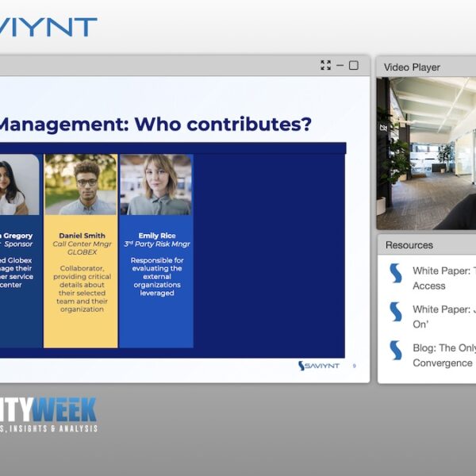The height and width of the screenshot is (476, 476).
Task: Select the Resources panel header
Action: [x=409, y=245]
